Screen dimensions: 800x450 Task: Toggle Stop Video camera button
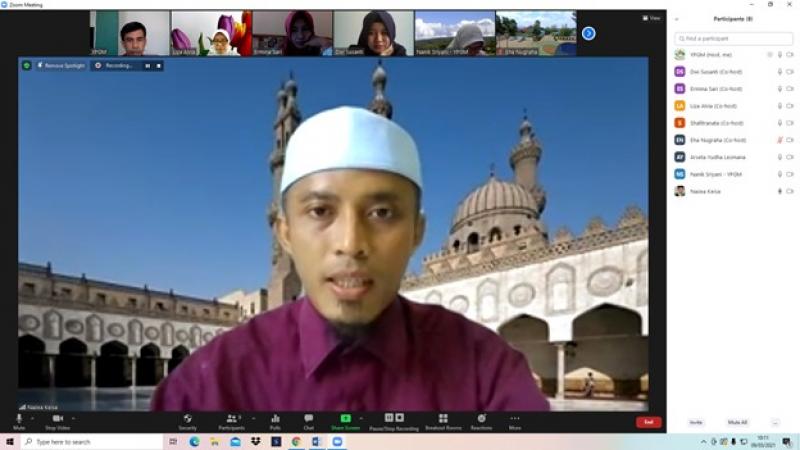(57, 420)
